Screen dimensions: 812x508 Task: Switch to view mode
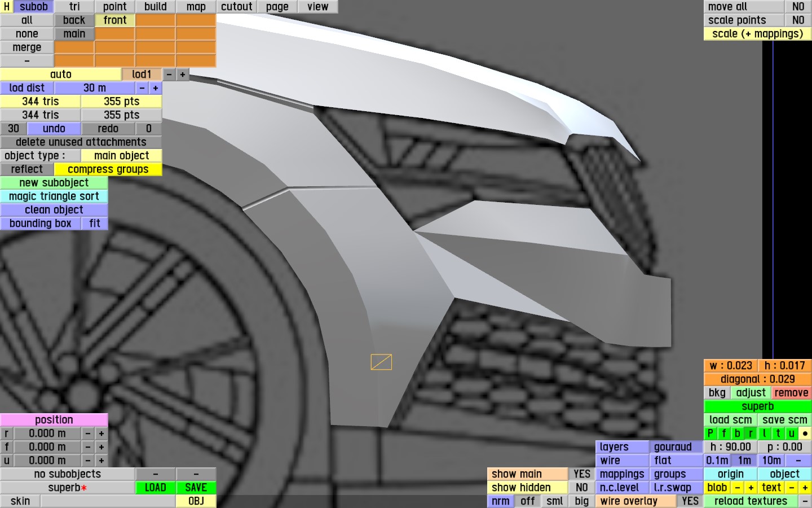click(x=318, y=7)
